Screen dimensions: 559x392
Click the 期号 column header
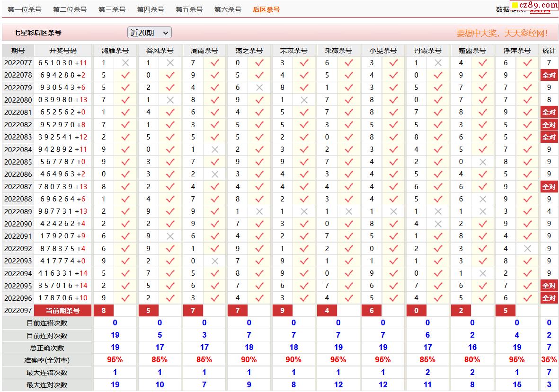(x=18, y=51)
